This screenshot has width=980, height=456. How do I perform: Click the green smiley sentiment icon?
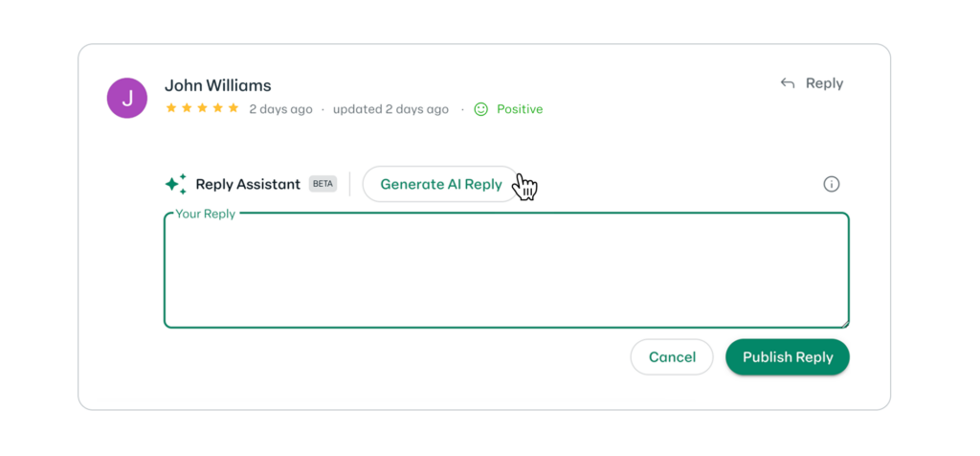[480, 109]
